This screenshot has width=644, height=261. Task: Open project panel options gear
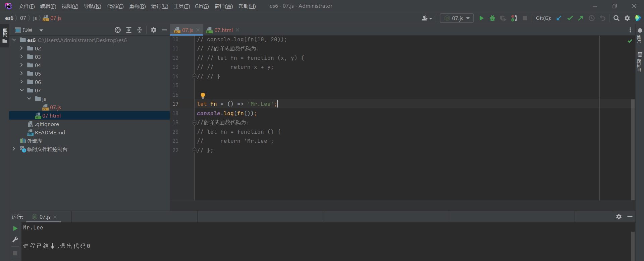[154, 30]
